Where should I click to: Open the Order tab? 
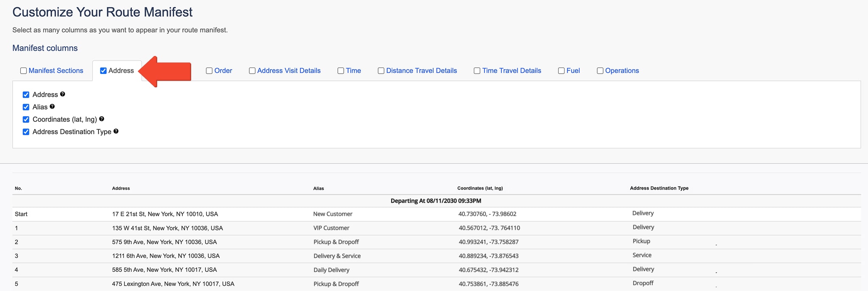pos(223,71)
